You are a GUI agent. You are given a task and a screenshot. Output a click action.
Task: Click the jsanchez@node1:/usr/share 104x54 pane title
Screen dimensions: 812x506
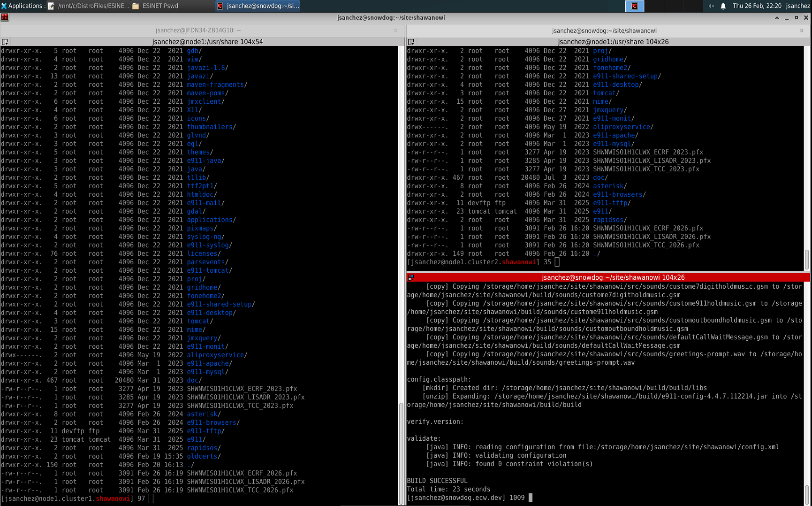click(207, 42)
